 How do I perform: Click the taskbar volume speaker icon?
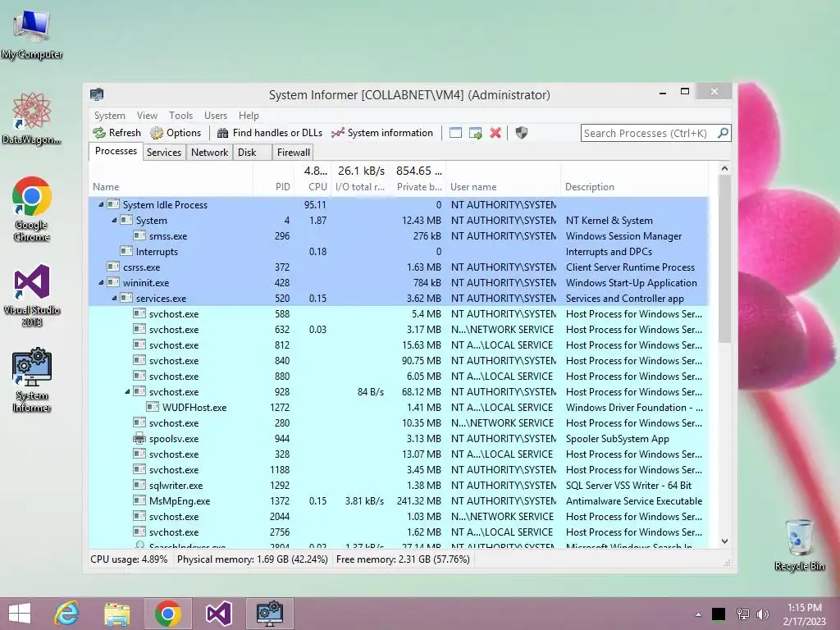tap(763, 614)
